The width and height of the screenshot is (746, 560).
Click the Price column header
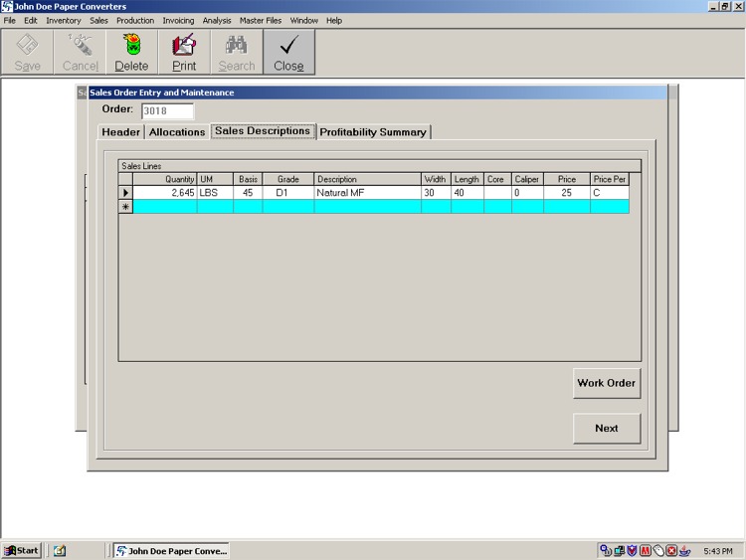(x=567, y=179)
